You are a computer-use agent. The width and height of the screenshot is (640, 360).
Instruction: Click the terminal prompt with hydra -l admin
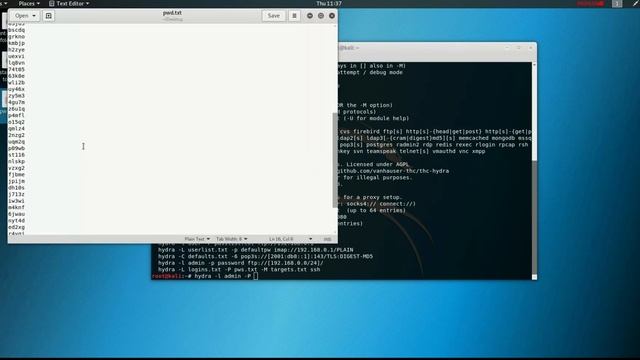(x=204, y=276)
